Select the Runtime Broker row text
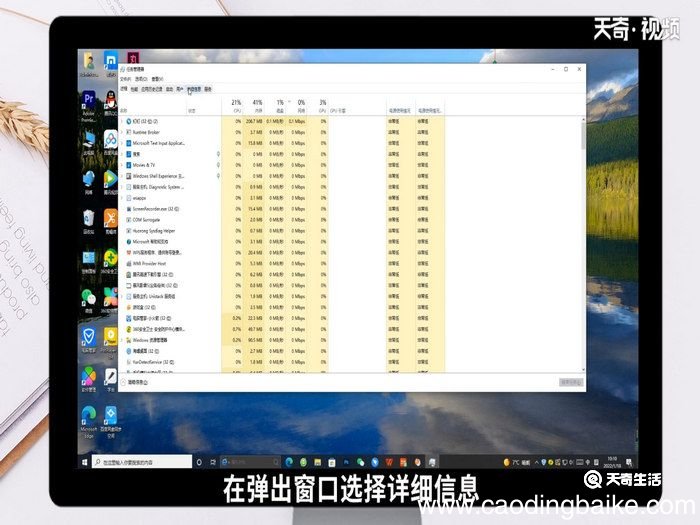700x525 pixels. [146, 132]
